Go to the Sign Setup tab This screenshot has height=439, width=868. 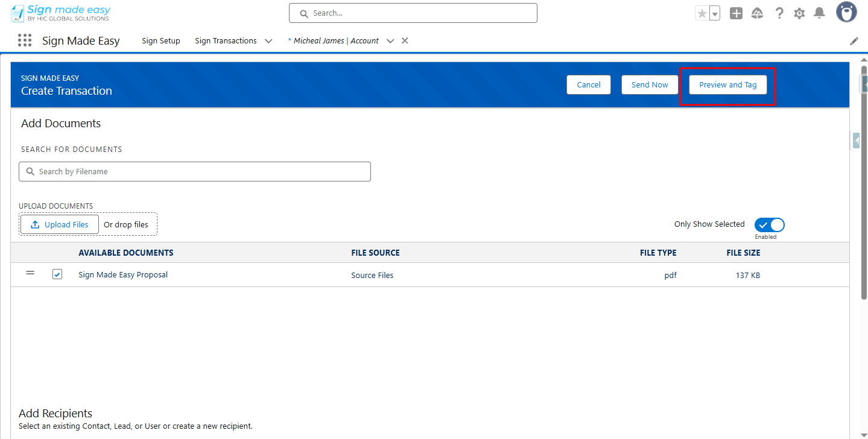161,41
